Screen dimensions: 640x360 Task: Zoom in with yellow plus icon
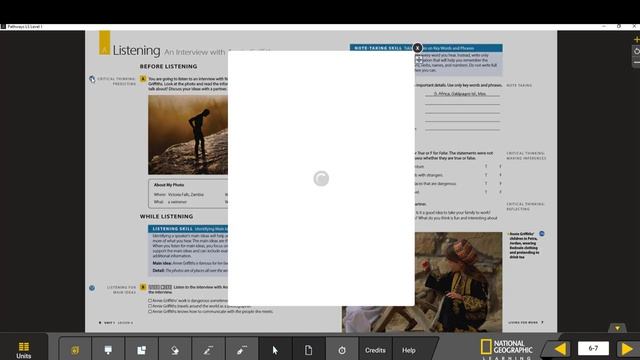(x=636, y=40)
